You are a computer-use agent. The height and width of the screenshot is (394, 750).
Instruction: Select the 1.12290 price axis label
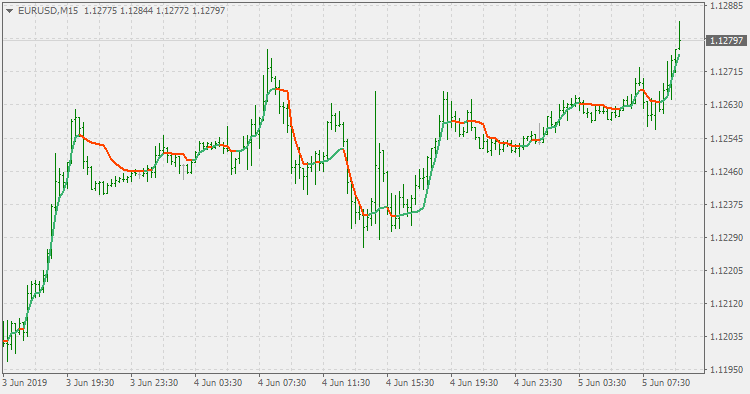pos(727,238)
